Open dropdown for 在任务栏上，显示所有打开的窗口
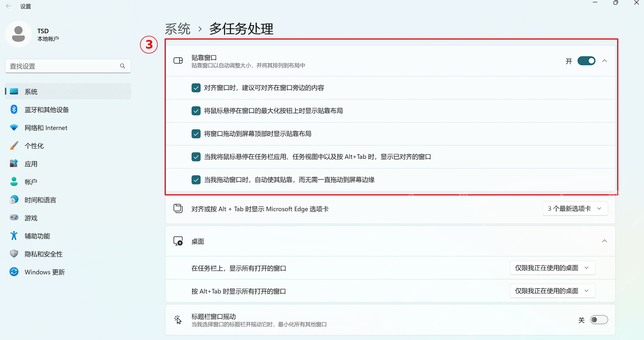The height and width of the screenshot is (340, 644). pos(552,268)
